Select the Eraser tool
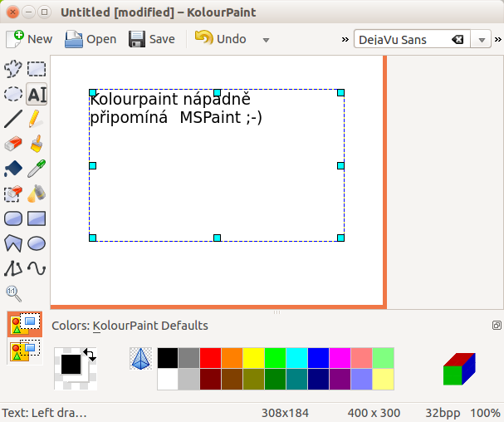Screen dimensions: 504x422 (13, 144)
